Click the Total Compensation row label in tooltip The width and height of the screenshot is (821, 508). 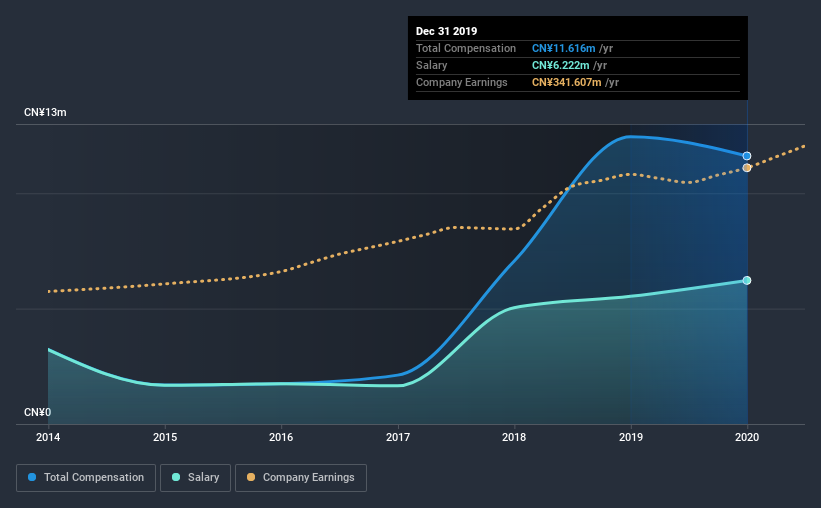(x=466, y=49)
